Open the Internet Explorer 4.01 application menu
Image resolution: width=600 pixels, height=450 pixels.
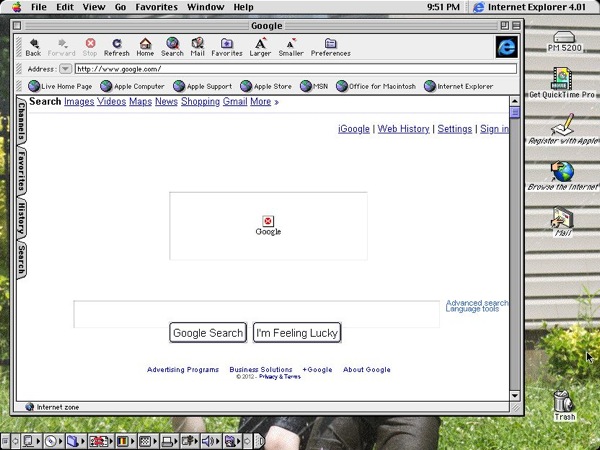tap(530, 7)
